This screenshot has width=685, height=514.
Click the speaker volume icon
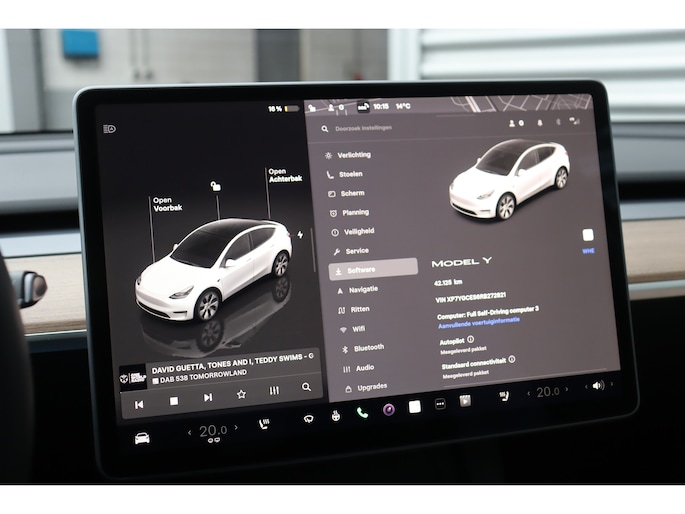(597, 385)
